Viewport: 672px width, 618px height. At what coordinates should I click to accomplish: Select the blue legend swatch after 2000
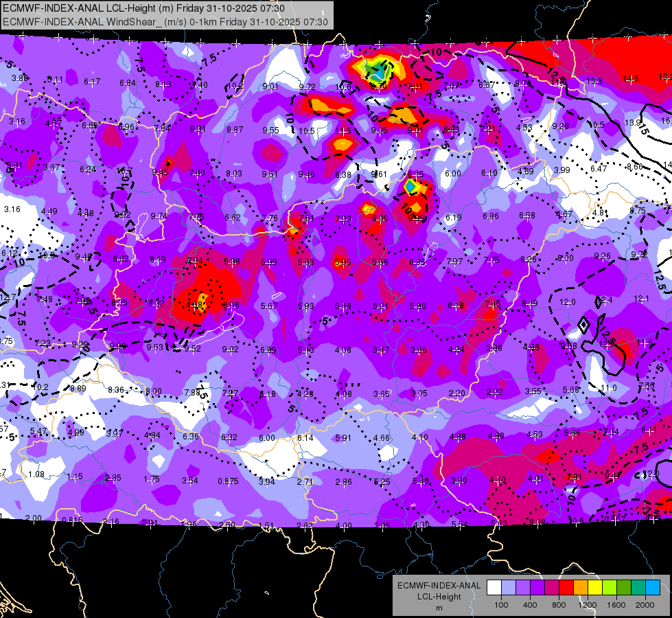(653, 588)
